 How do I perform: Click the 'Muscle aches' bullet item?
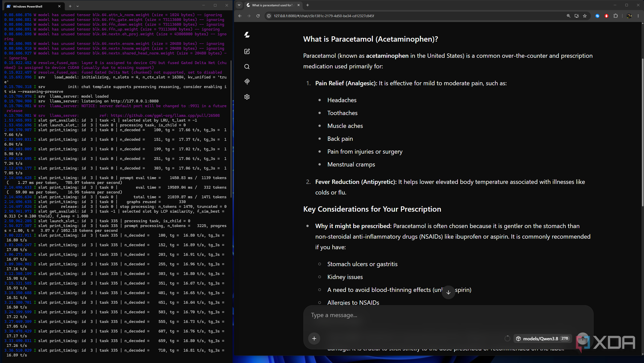click(345, 126)
